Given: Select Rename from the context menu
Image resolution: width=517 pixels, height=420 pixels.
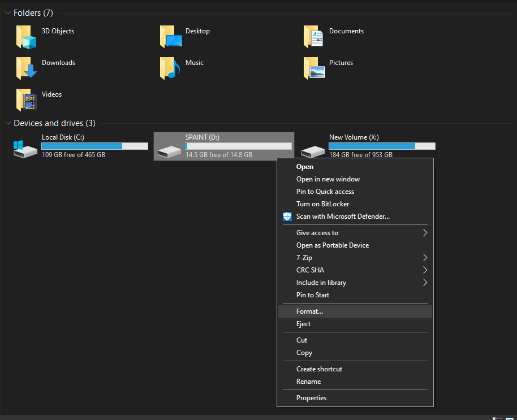Looking at the screenshot, I should pyautogui.click(x=355, y=382).
